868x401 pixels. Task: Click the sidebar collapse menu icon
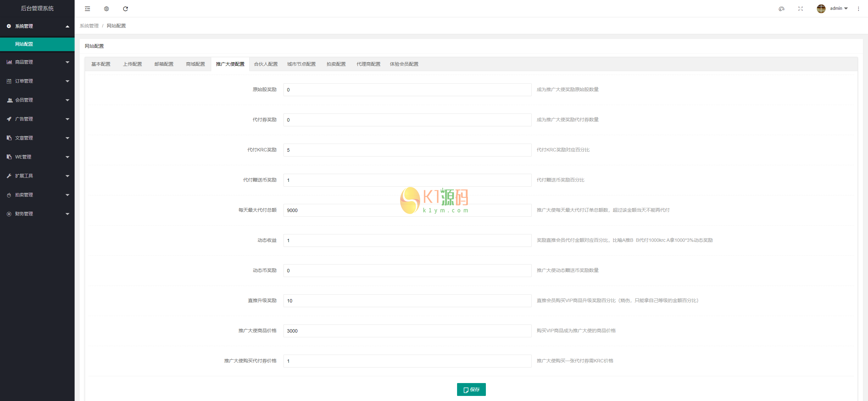(87, 9)
